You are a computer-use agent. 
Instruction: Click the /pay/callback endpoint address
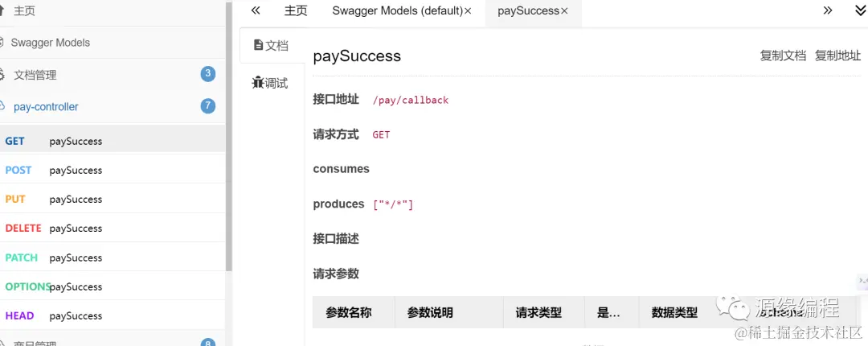point(410,101)
